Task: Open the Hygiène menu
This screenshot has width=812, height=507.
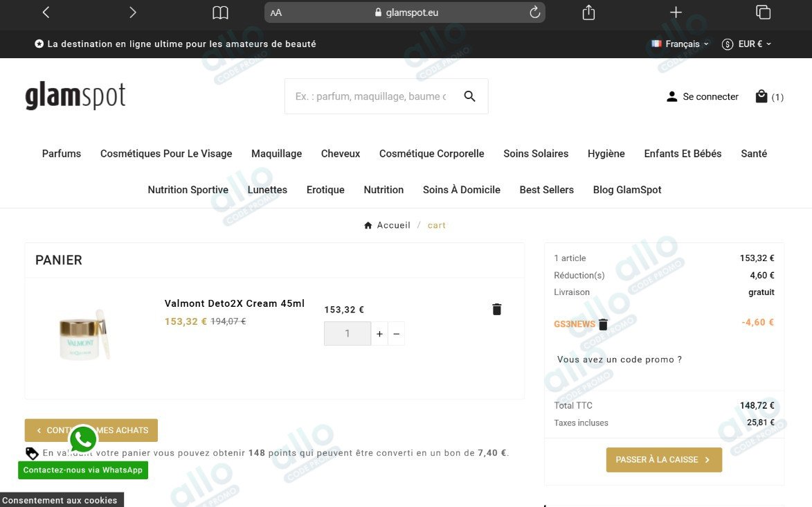Action: click(606, 154)
